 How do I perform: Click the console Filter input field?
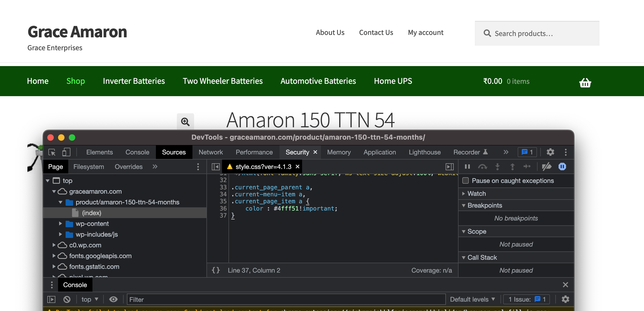point(285,299)
